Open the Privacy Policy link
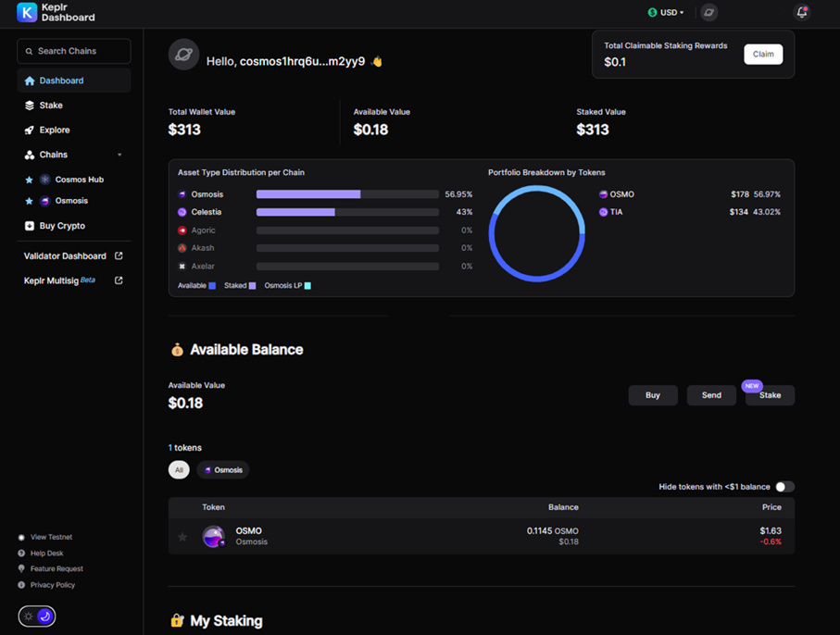 click(53, 585)
